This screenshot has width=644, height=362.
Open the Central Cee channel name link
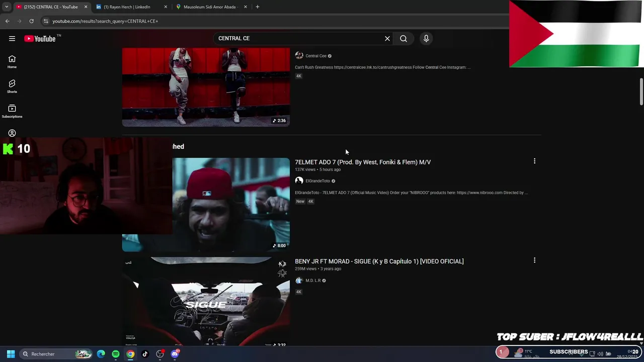point(316,56)
